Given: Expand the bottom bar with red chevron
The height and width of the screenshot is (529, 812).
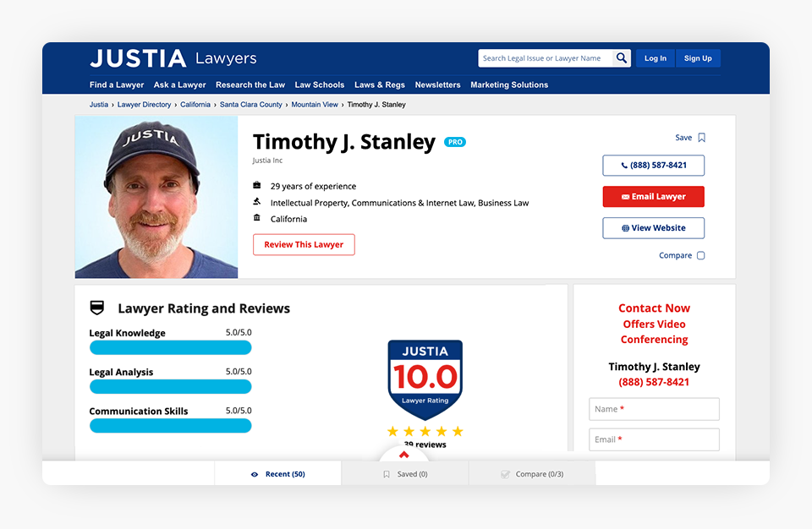Looking at the screenshot, I should pyautogui.click(x=403, y=455).
